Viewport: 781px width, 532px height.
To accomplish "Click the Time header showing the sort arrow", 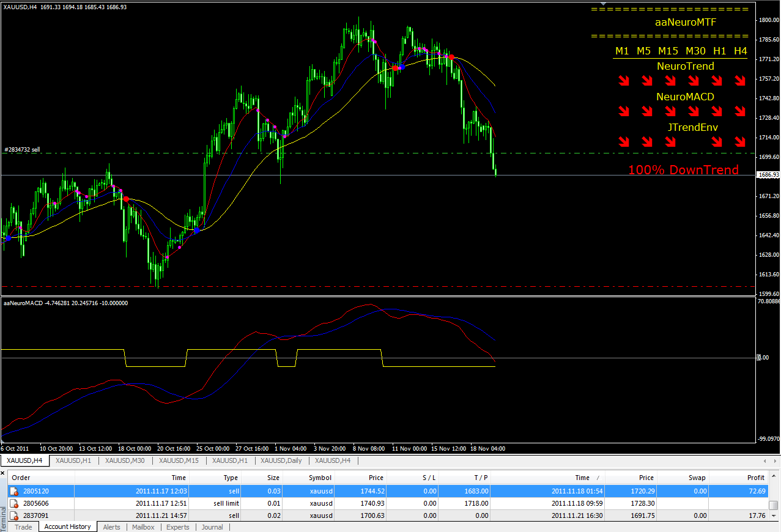I will click(548, 478).
